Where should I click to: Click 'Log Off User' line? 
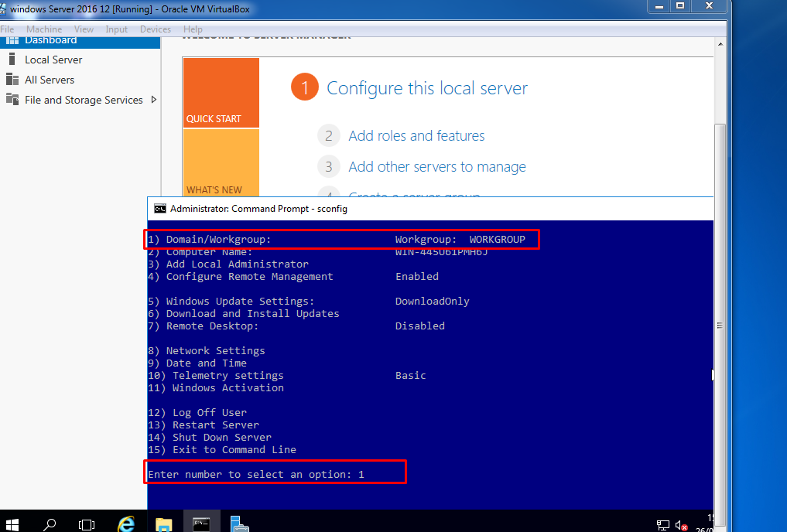pyautogui.click(x=209, y=413)
